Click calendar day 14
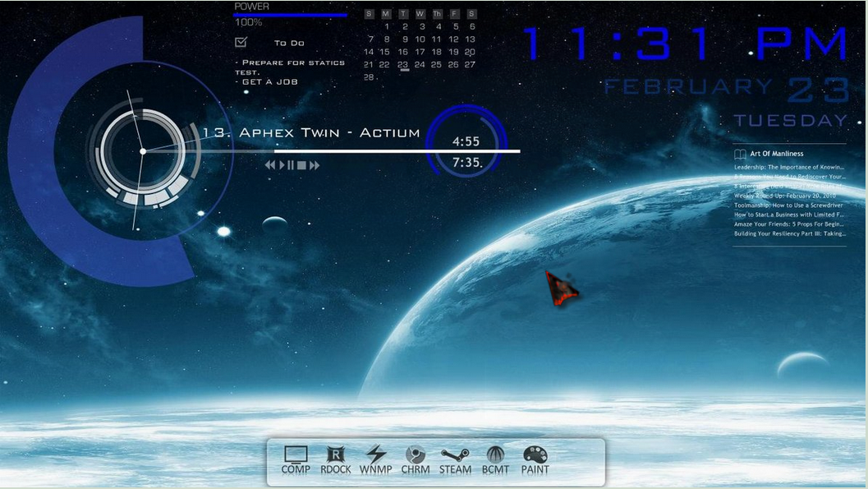The image size is (868, 489). coord(369,52)
